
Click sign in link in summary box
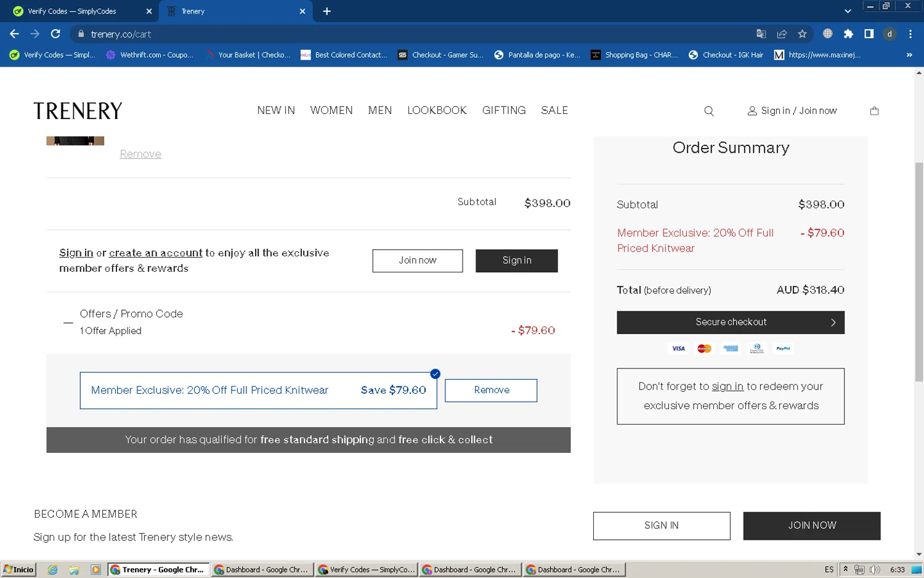(727, 386)
